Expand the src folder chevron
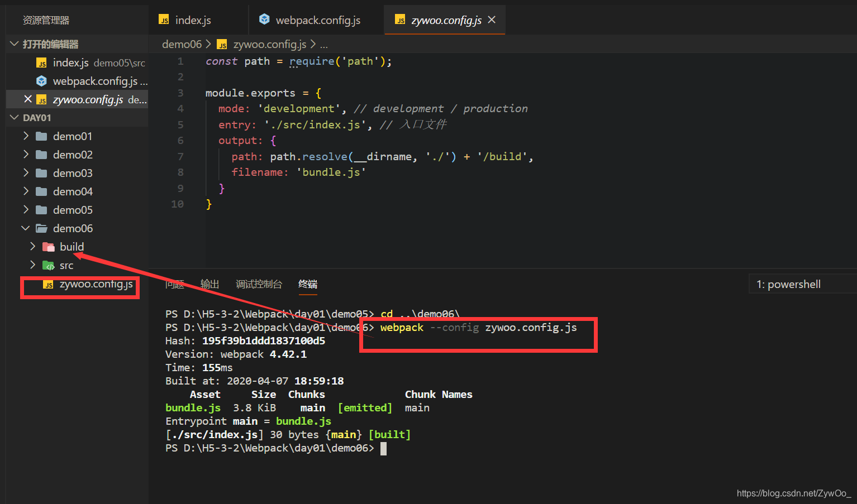 click(x=32, y=265)
